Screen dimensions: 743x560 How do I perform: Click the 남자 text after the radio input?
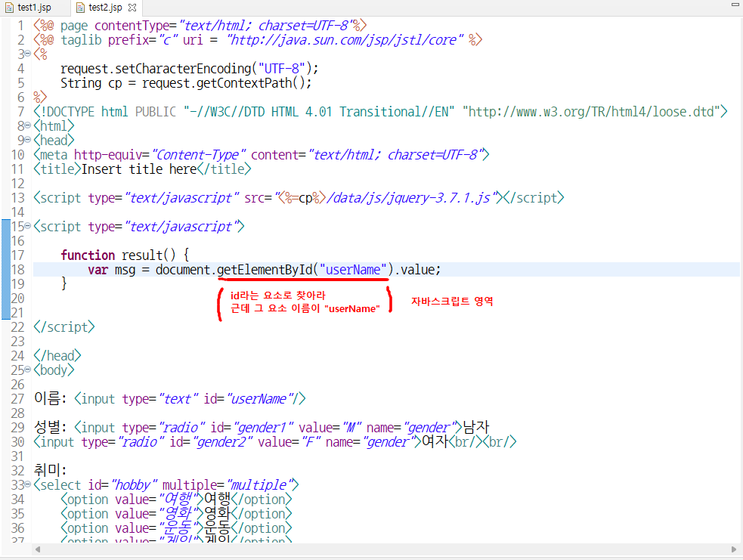click(475, 427)
